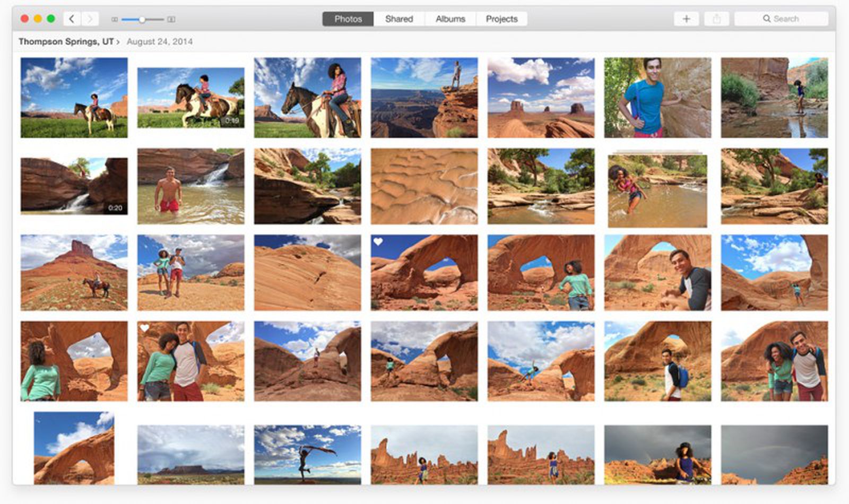Click the Add (+) icon in toolbar
The width and height of the screenshot is (849, 504).
(687, 19)
